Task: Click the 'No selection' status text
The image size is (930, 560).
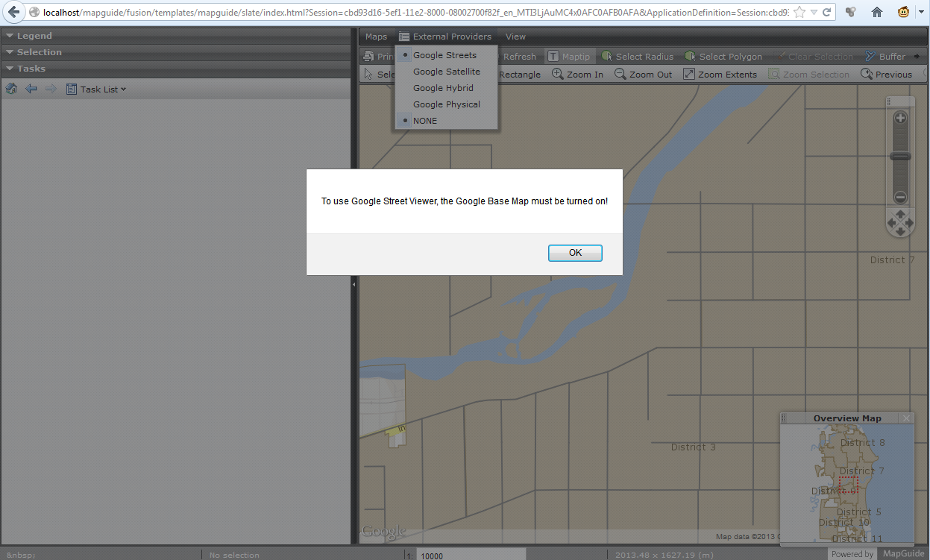Action: 234,555
